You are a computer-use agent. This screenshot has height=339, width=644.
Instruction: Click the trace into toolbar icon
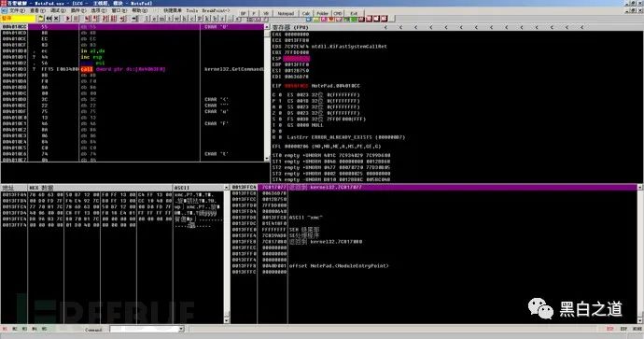(x=105, y=19)
